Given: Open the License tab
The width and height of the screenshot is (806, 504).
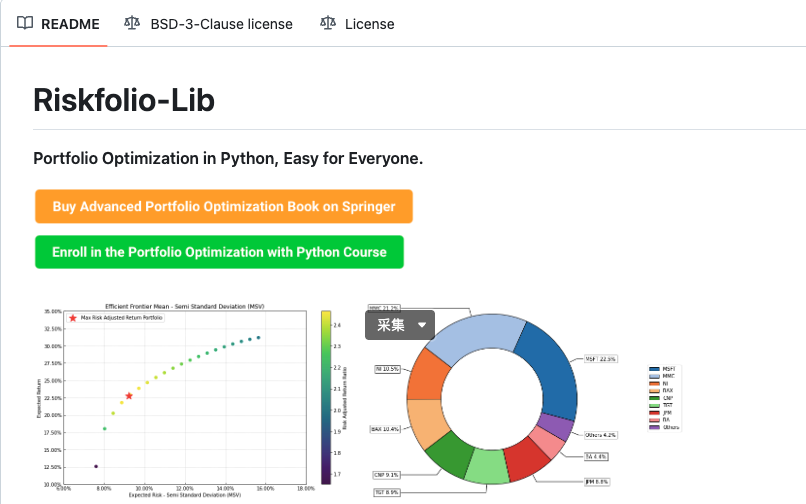Looking at the screenshot, I should tap(357, 24).
